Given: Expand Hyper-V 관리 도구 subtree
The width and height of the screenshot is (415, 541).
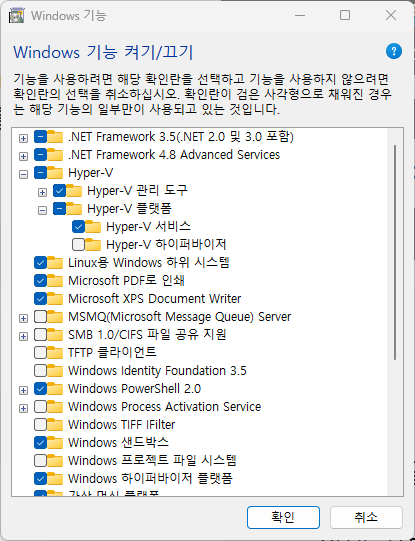Looking at the screenshot, I should click(x=42, y=192).
